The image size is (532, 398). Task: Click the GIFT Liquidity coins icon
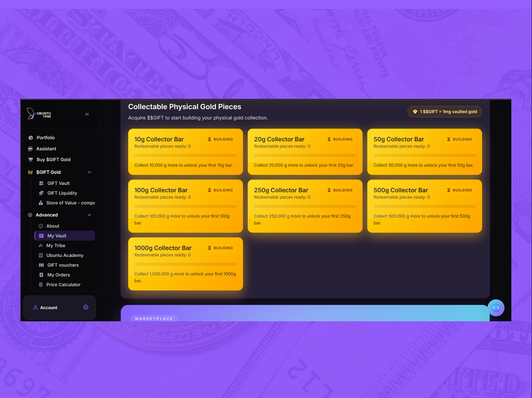[x=41, y=193]
